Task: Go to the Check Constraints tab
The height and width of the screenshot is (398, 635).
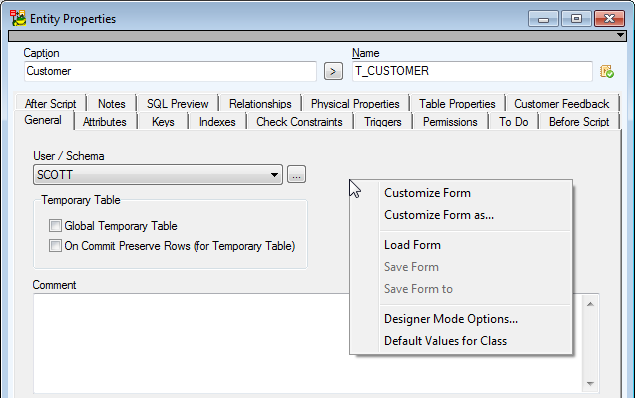Action: (x=299, y=122)
